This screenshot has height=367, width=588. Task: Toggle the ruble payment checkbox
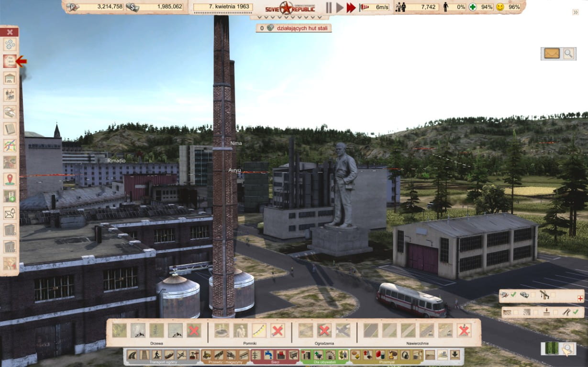tap(513, 295)
